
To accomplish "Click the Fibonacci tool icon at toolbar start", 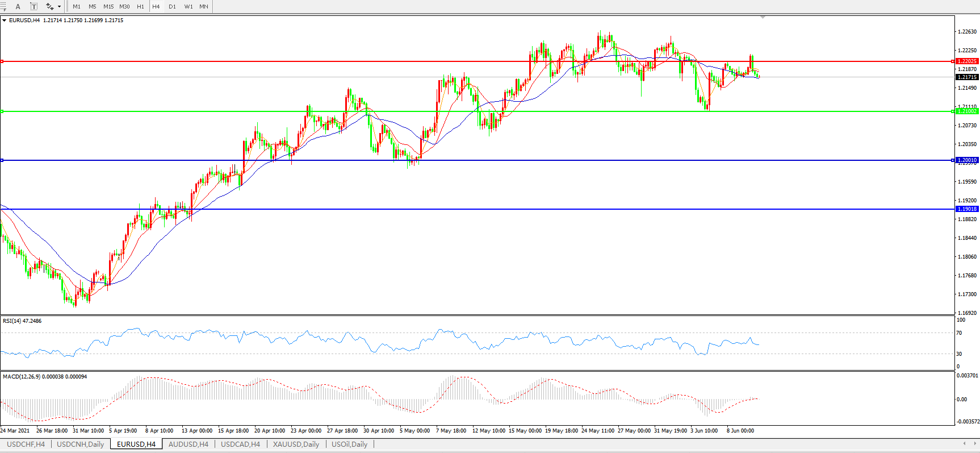I will click(x=3, y=7).
